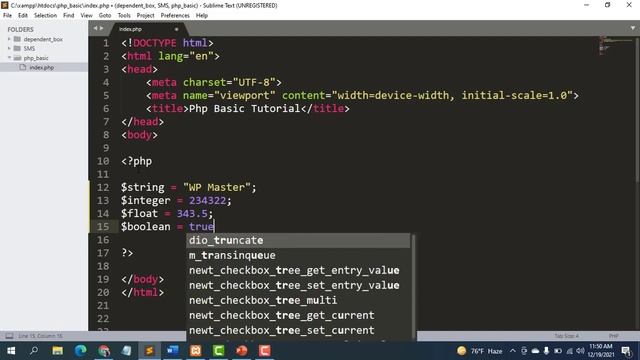Click the dependent_box folder icon
The image size is (640, 360).
tap(17, 39)
